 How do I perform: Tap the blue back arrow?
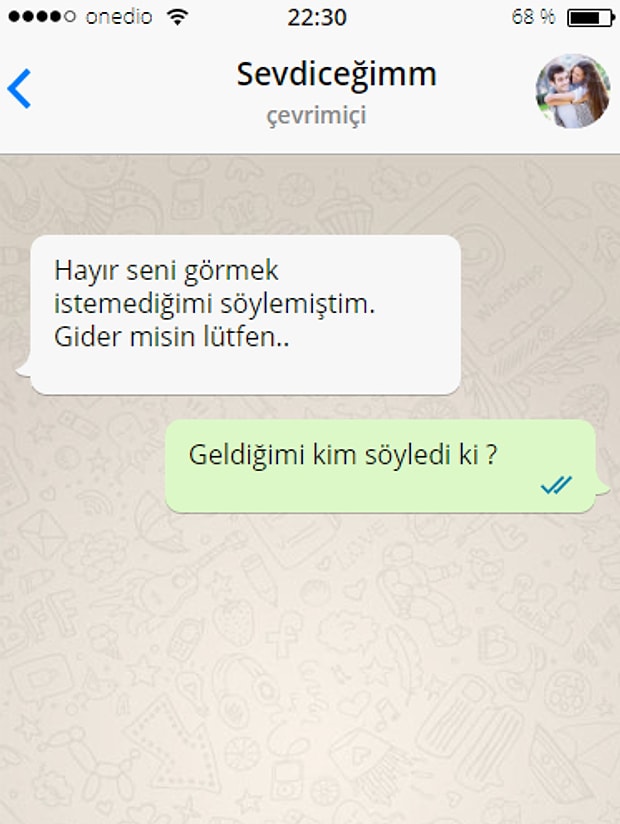click(19, 88)
